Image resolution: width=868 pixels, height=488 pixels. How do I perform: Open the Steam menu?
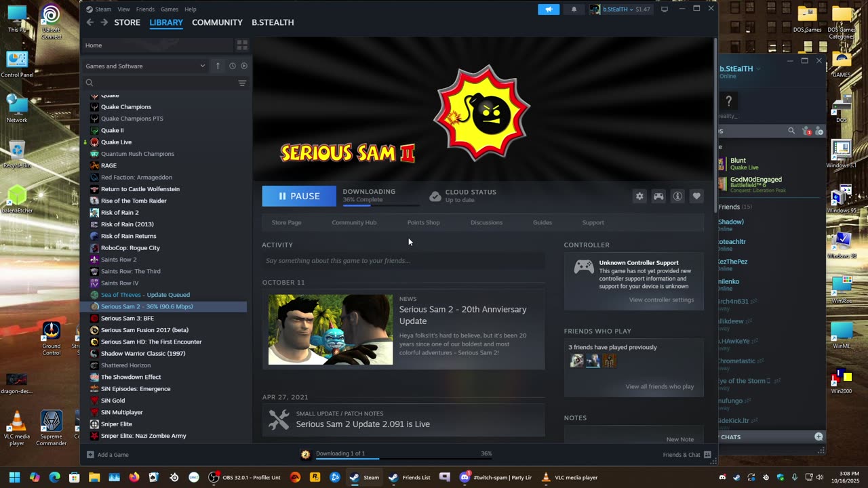(103, 9)
